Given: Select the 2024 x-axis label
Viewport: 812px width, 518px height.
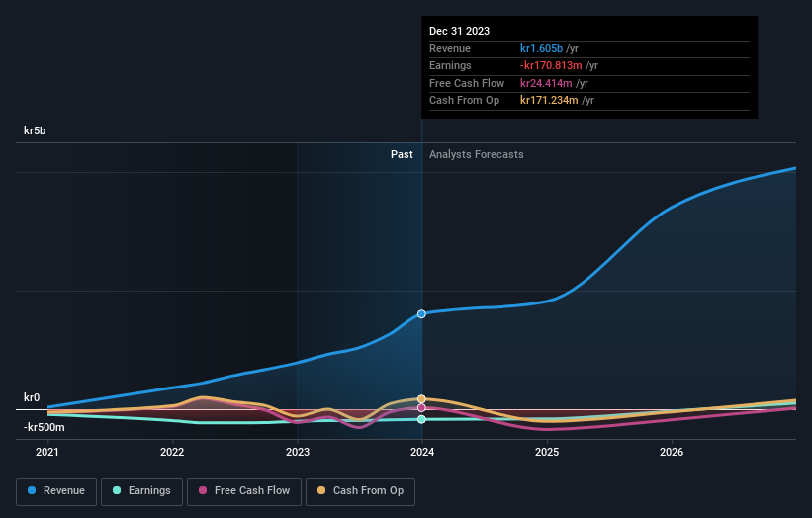Looking at the screenshot, I should (422, 452).
